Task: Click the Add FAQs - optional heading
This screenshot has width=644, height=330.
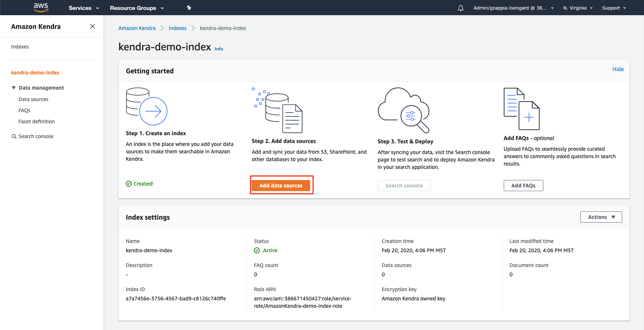Action: point(529,138)
